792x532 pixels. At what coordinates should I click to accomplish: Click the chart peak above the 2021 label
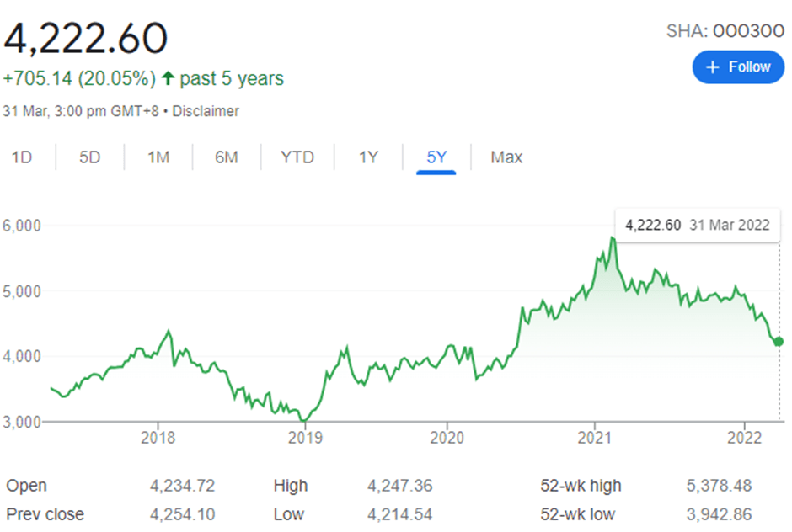point(613,238)
